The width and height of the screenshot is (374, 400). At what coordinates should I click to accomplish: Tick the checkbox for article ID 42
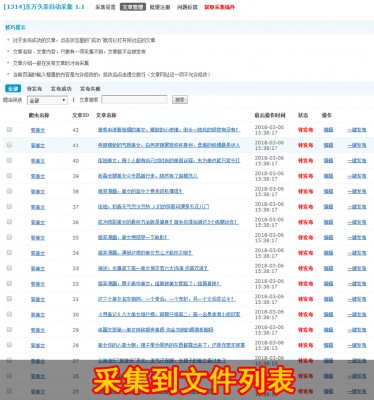pyautogui.click(x=9, y=129)
